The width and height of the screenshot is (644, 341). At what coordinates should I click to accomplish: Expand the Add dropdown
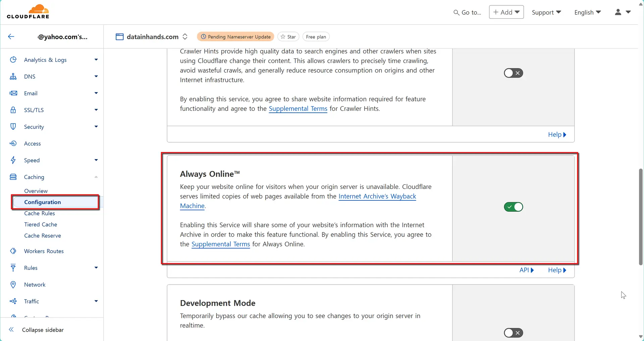click(506, 12)
